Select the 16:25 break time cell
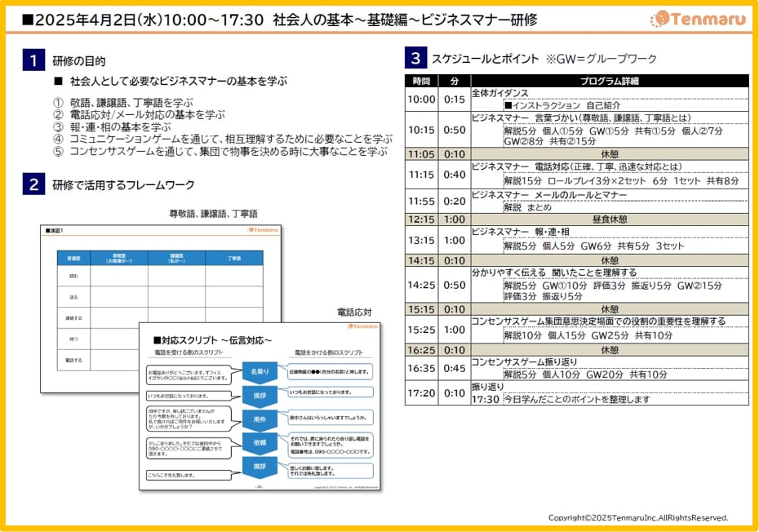This screenshot has width=759, height=532. coord(421,350)
